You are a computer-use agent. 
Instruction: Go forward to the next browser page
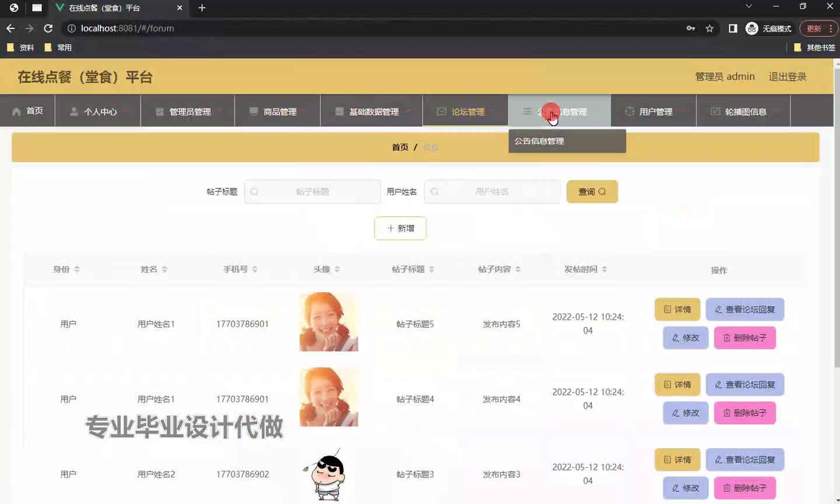pos(29,28)
